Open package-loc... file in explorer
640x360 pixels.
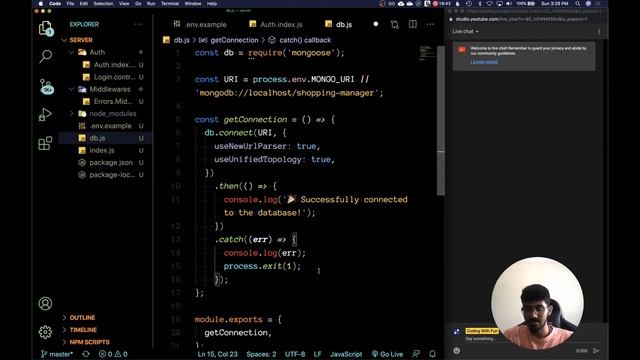[111, 175]
